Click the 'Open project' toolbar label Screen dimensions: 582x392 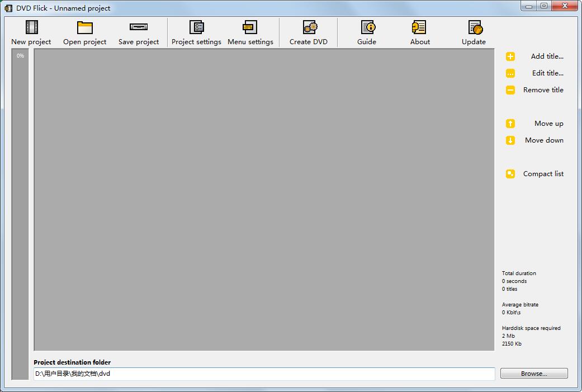(x=84, y=42)
